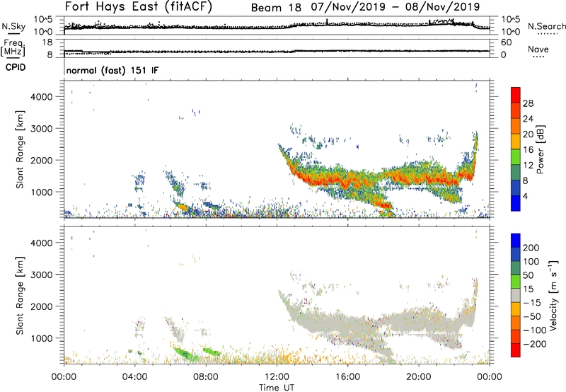The image size is (566, 392).
Task: Click the '4000' tick of the power panel
Action: click(42, 97)
